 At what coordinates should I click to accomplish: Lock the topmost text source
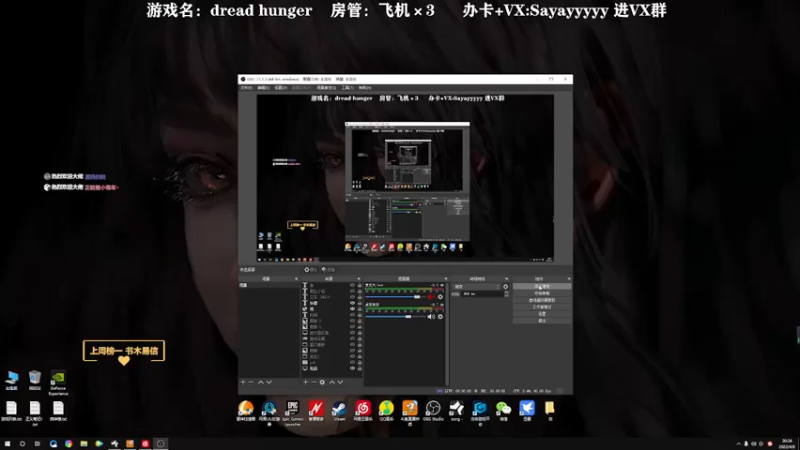[360, 285]
